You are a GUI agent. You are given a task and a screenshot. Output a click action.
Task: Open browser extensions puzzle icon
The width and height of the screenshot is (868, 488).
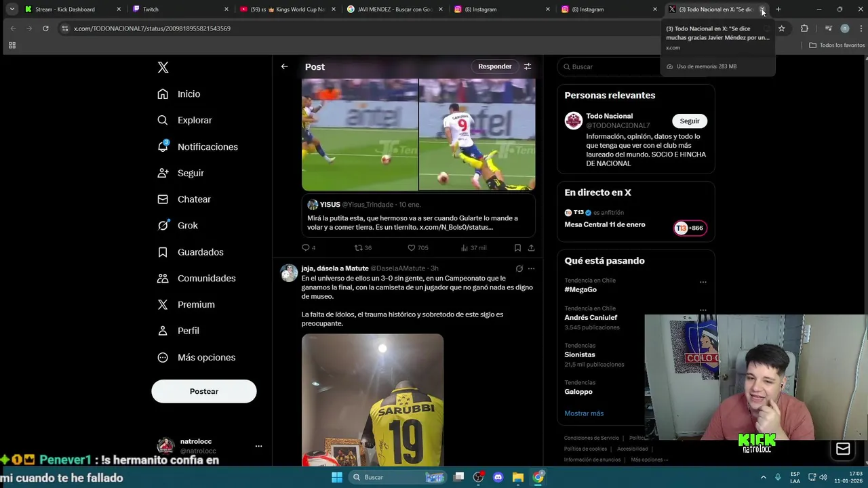tap(804, 28)
